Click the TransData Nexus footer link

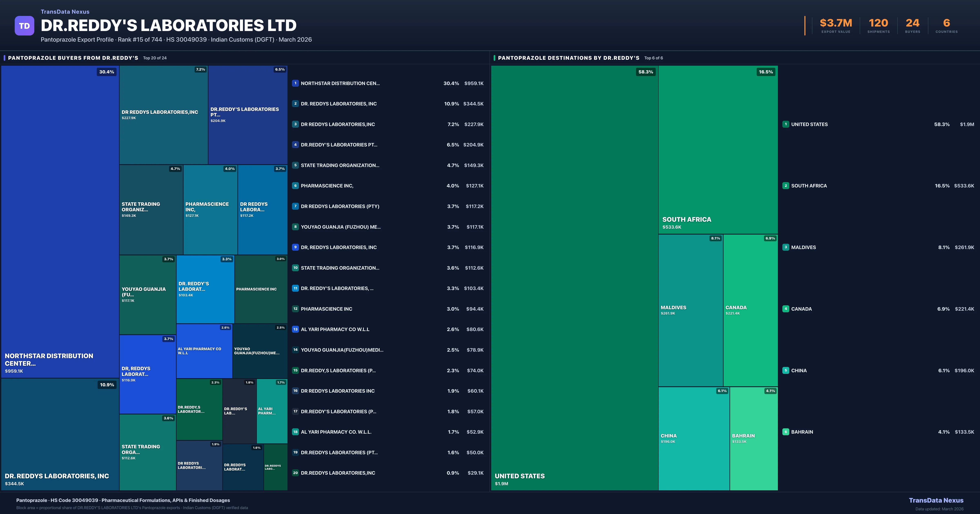pos(936,500)
